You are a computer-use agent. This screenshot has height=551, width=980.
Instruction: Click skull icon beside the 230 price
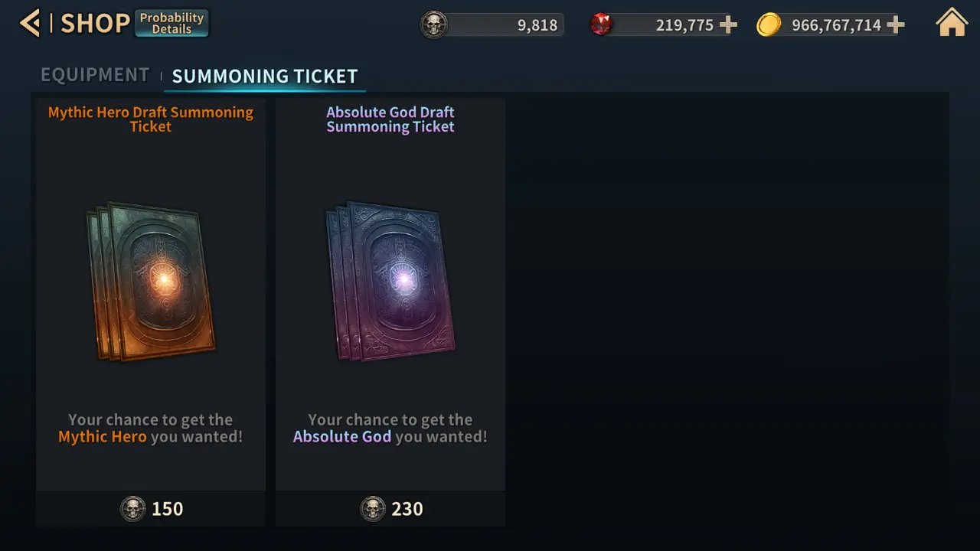click(373, 509)
